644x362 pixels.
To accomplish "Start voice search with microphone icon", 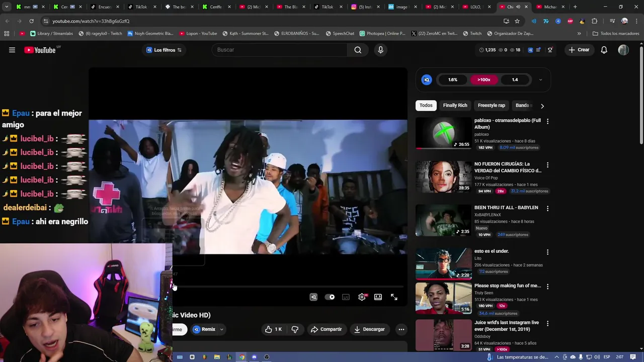I will [380, 50].
